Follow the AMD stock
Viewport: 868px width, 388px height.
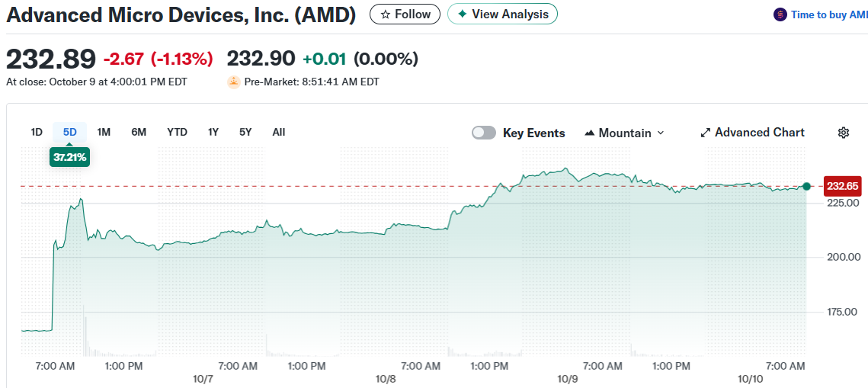click(x=405, y=14)
